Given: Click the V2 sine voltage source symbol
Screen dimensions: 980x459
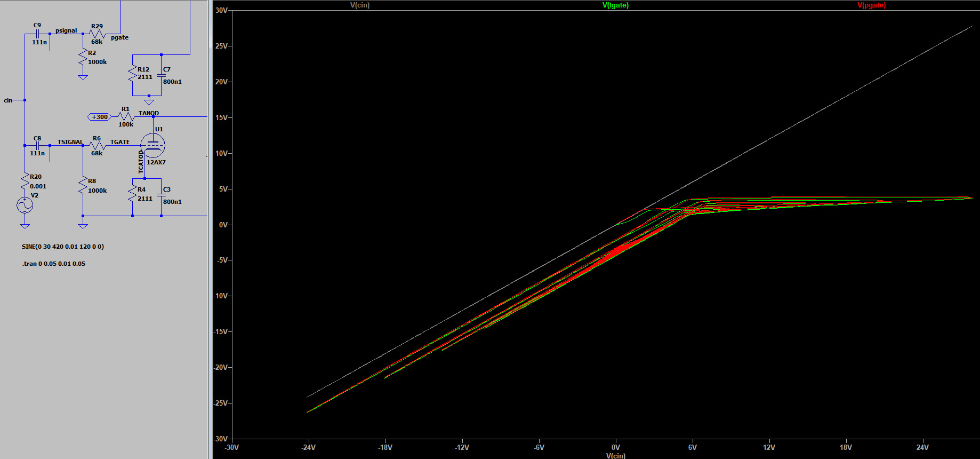Looking at the screenshot, I should pyautogui.click(x=25, y=205).
